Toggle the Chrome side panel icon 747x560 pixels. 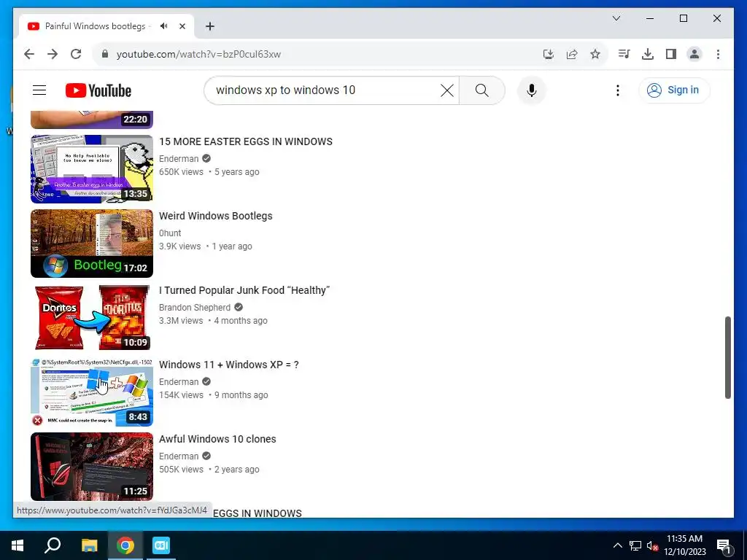(671, 54)
